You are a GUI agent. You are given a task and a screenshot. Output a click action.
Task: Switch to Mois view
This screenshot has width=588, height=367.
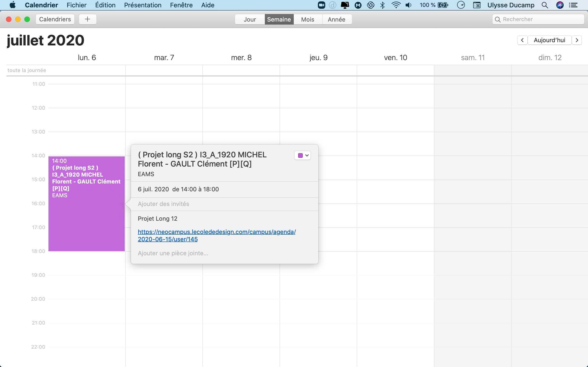click(308, 19)
